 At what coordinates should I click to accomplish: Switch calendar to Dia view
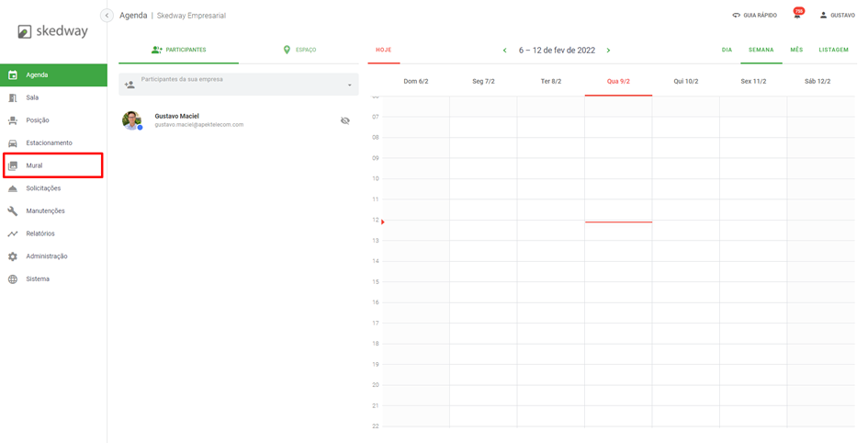pos(727,50)
